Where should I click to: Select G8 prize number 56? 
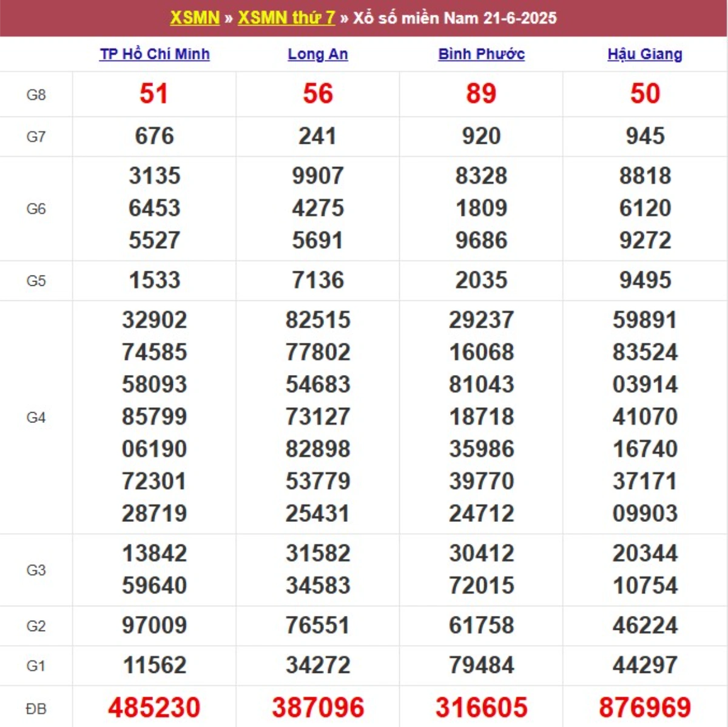point(318,93)
